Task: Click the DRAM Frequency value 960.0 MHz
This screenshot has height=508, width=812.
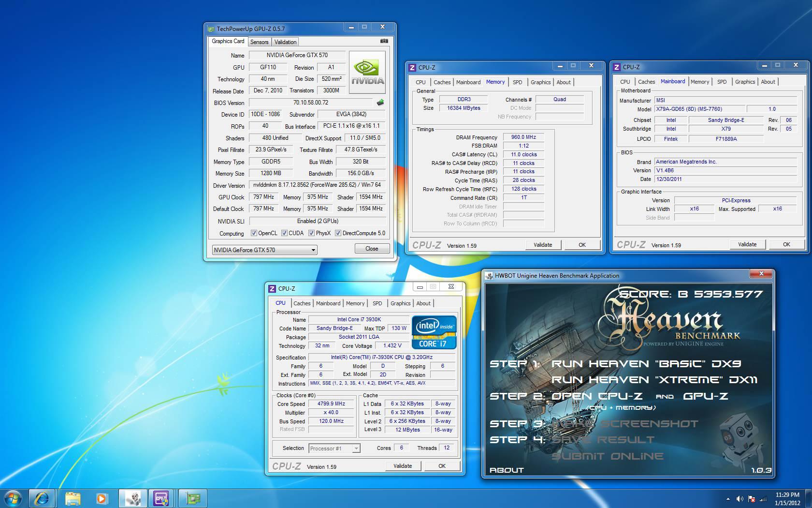Action: tap(523, 137)
